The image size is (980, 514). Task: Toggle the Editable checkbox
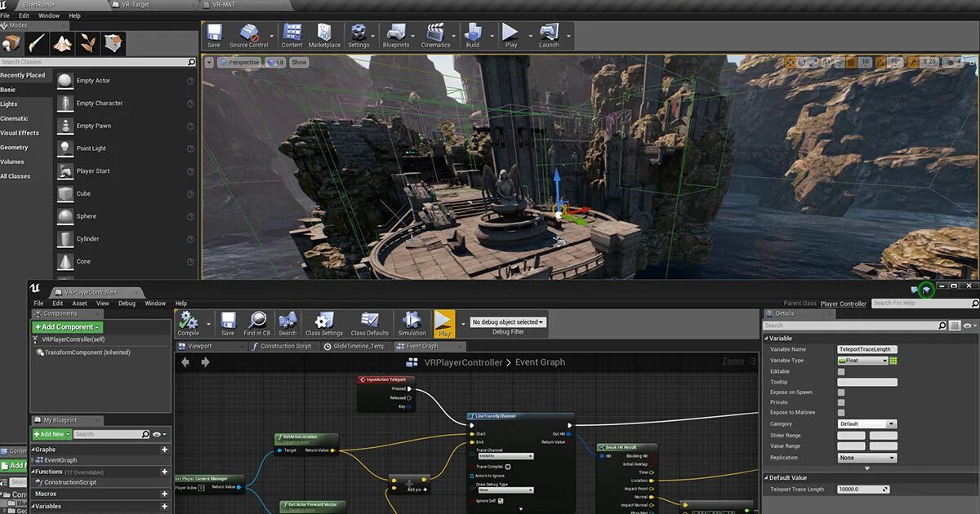(841, 371)
